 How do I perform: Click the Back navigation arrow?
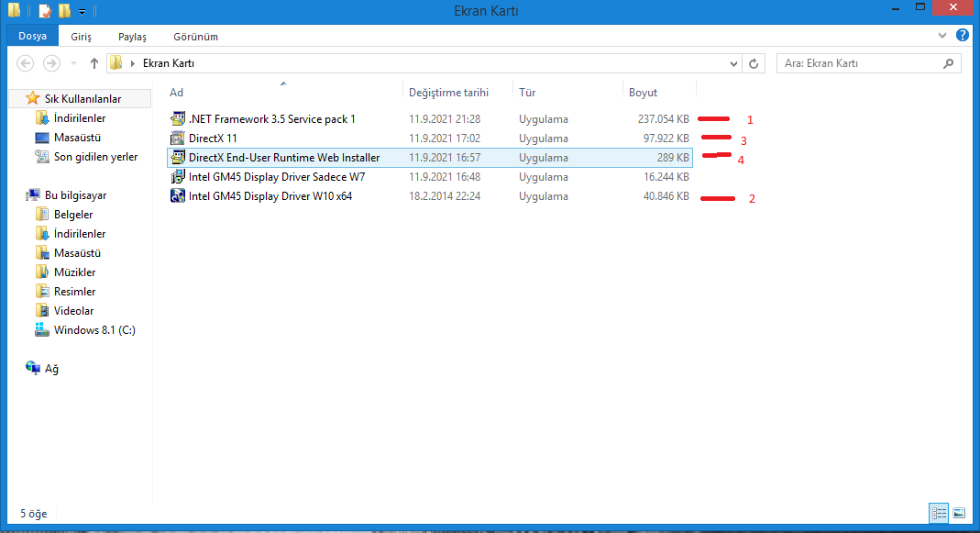[x=25, y=63]
